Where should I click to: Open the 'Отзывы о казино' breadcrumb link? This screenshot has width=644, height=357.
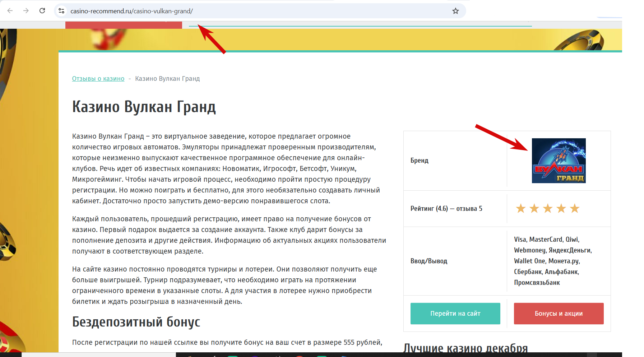98,79
